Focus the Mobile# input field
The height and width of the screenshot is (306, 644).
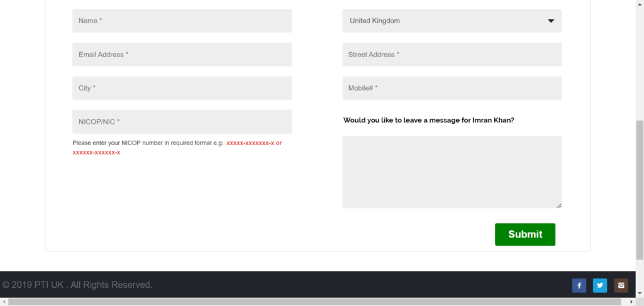(452, 88)
